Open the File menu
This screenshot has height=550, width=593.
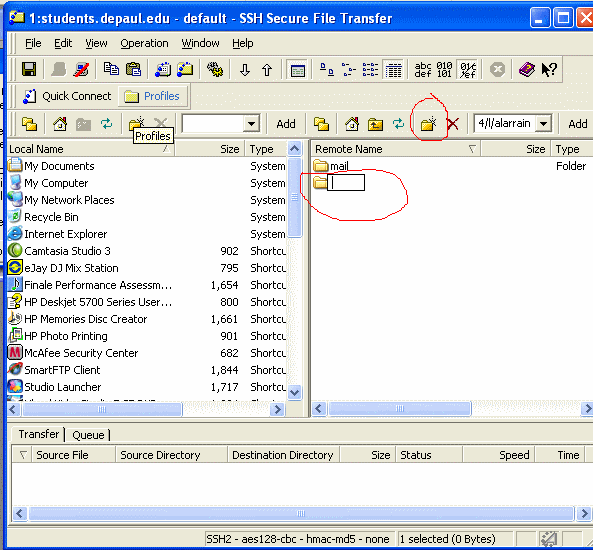pos(33,43)
